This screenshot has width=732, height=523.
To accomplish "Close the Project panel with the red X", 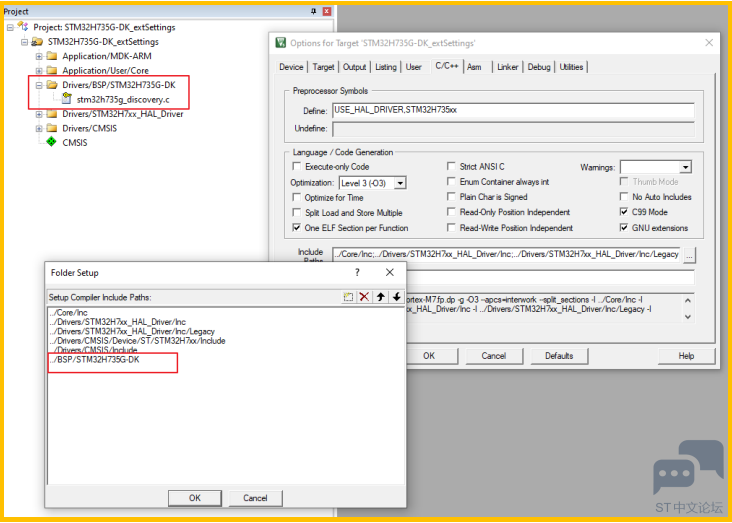I will click(x=327, y=11).
